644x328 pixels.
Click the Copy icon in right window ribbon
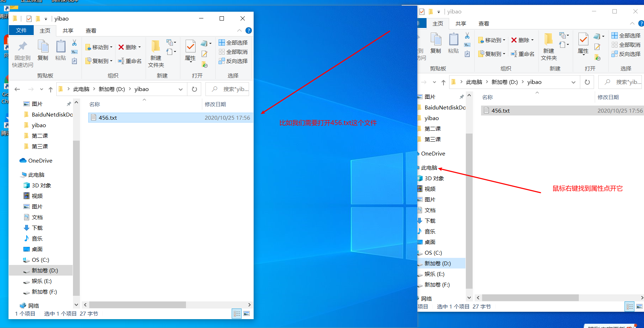pos(436,43)
